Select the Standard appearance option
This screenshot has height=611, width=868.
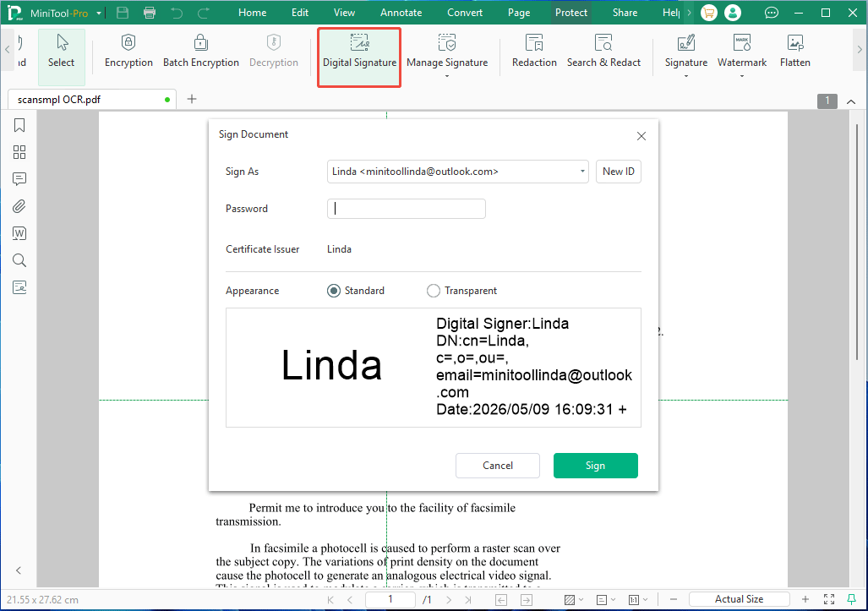334,291
